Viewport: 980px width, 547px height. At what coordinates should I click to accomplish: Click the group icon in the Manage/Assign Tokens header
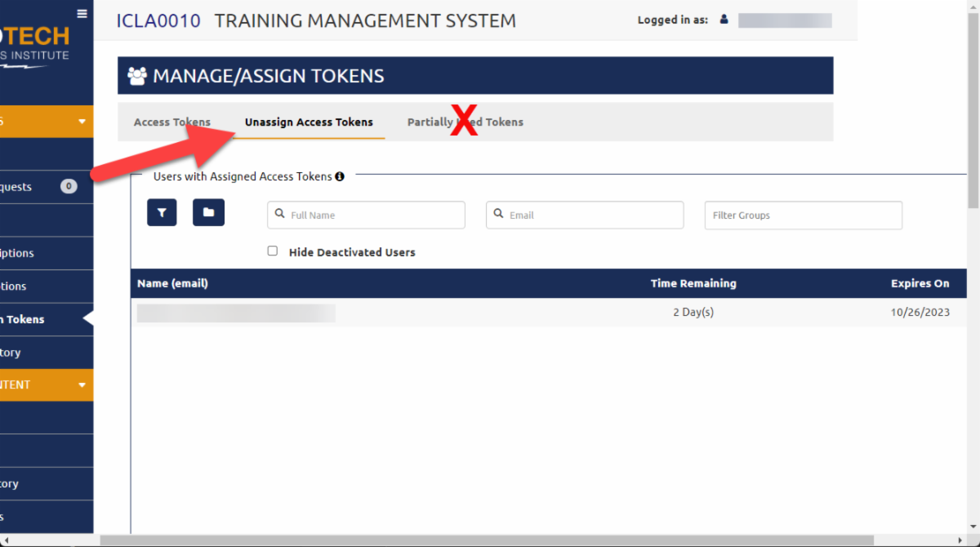tap(137, 75)
